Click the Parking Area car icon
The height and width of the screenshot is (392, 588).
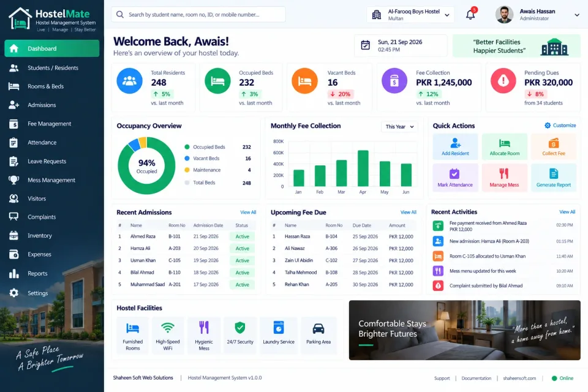[x=318, y=328]
